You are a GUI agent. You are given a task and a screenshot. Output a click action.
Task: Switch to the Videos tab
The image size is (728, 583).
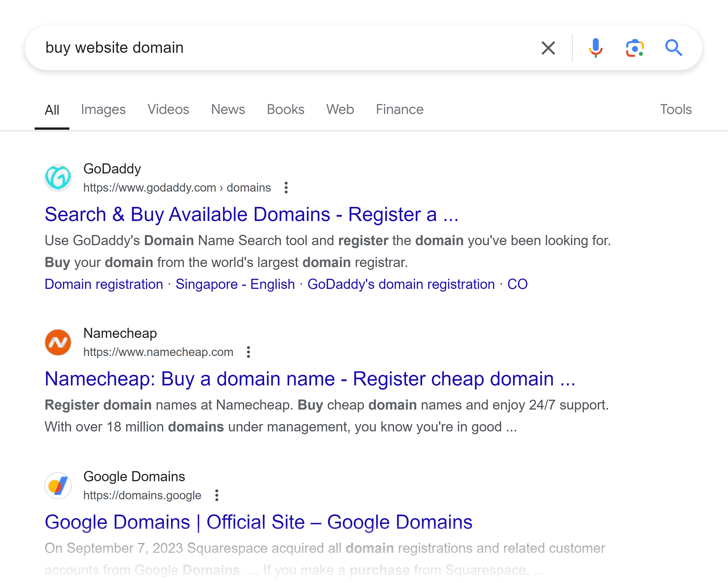click(168, 110)
